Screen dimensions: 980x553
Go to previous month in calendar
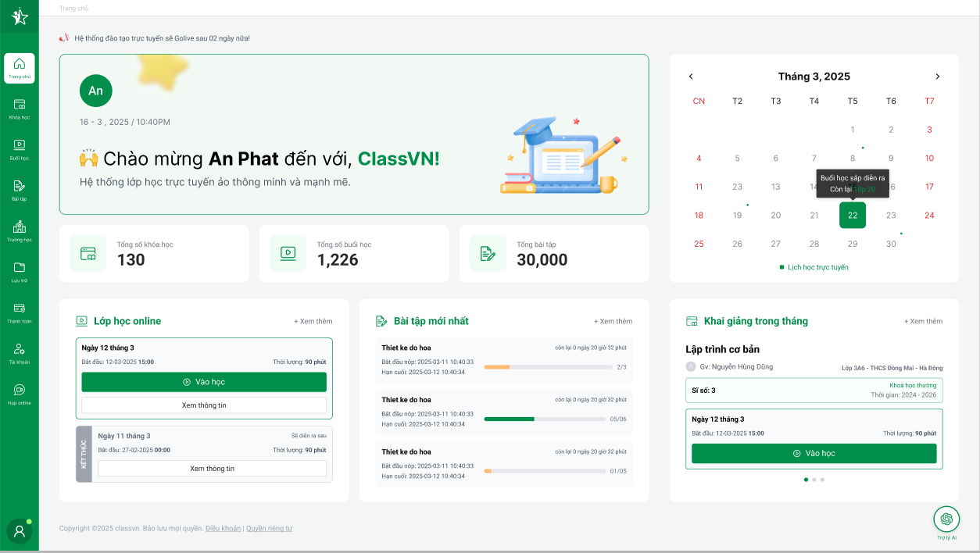(691, 77)
